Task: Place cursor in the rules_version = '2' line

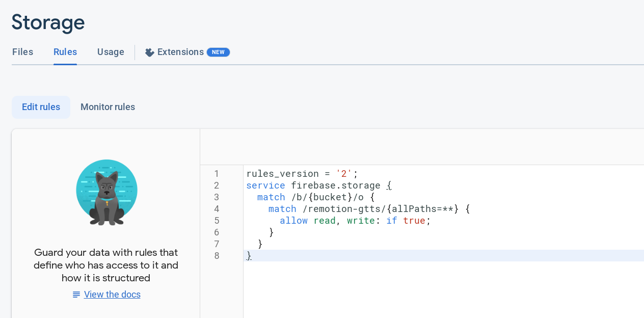Action: coord(302,174)
